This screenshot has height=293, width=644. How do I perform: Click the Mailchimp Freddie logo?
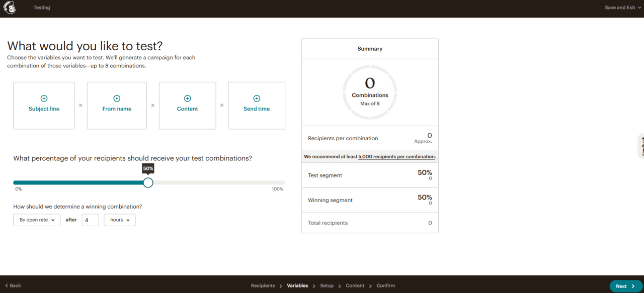point(10,8)
